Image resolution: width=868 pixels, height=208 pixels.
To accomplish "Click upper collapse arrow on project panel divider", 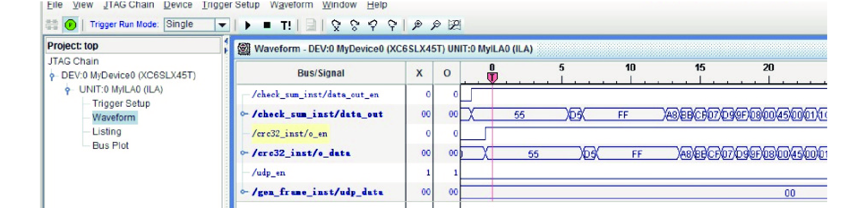I will click(x=226, y=42).
